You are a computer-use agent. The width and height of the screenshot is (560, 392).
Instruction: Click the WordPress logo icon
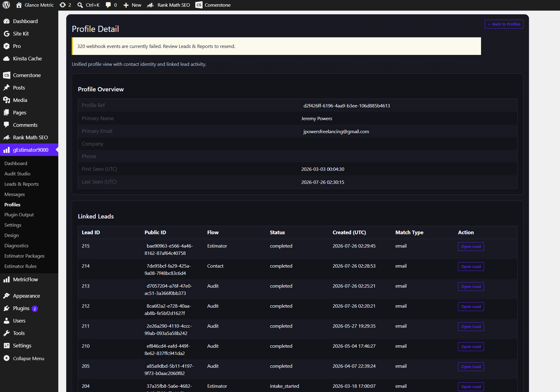6,5
